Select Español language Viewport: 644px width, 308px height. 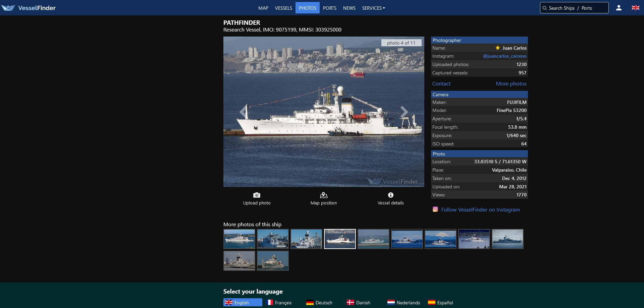coord(441,302)
